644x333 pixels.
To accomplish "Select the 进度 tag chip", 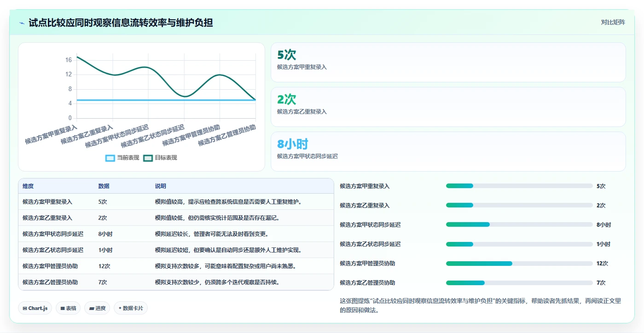I will pos(97,308).
